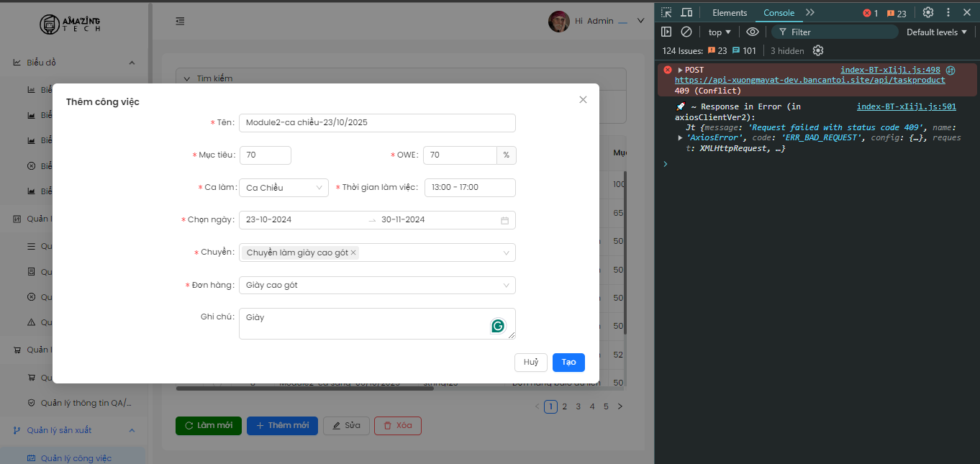980x464 pixels.
Task: Click the 'Tên' input field
Action: point(377,123)
